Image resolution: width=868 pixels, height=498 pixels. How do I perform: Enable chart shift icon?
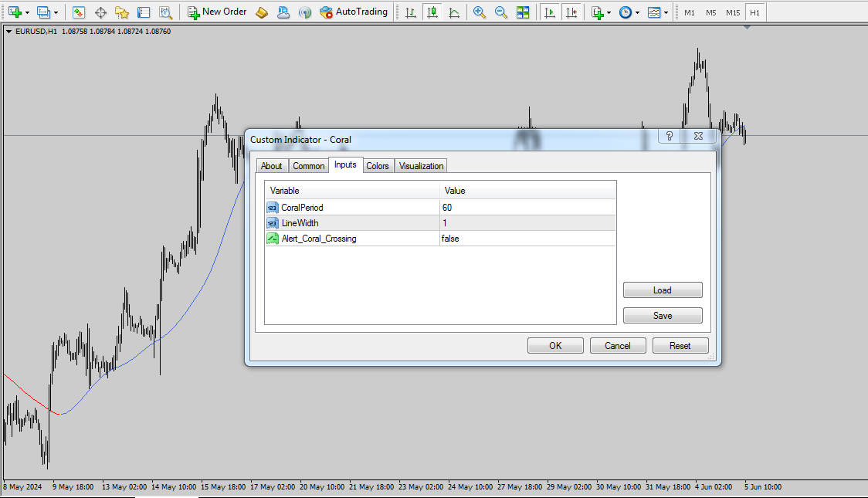tap(571, 12)
